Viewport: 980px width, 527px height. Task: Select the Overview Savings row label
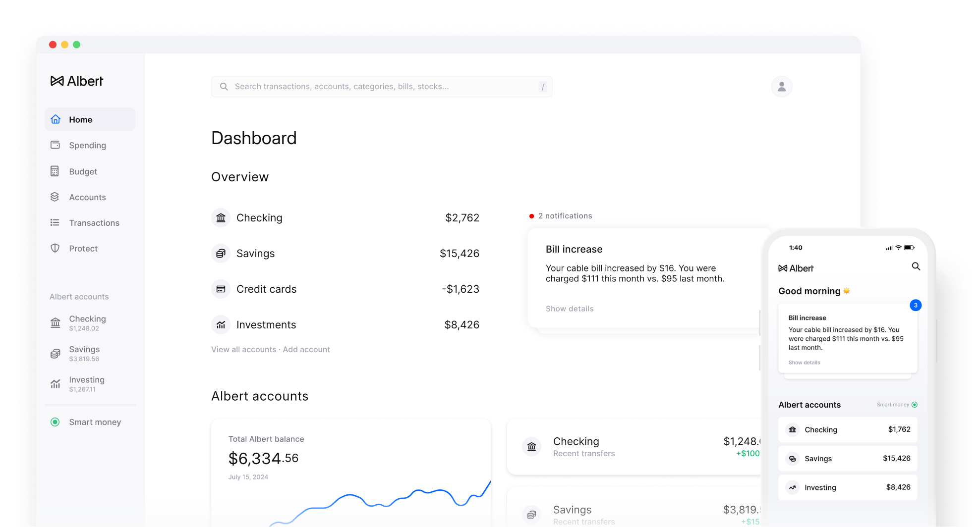pyautogui.click(x=255, y=254)
